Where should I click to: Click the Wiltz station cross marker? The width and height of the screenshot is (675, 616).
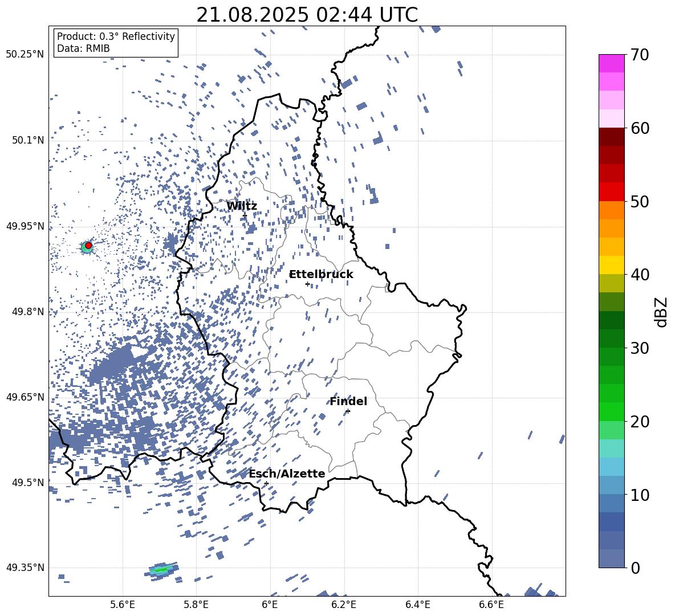pyautogui.click(x=245, y=215)
